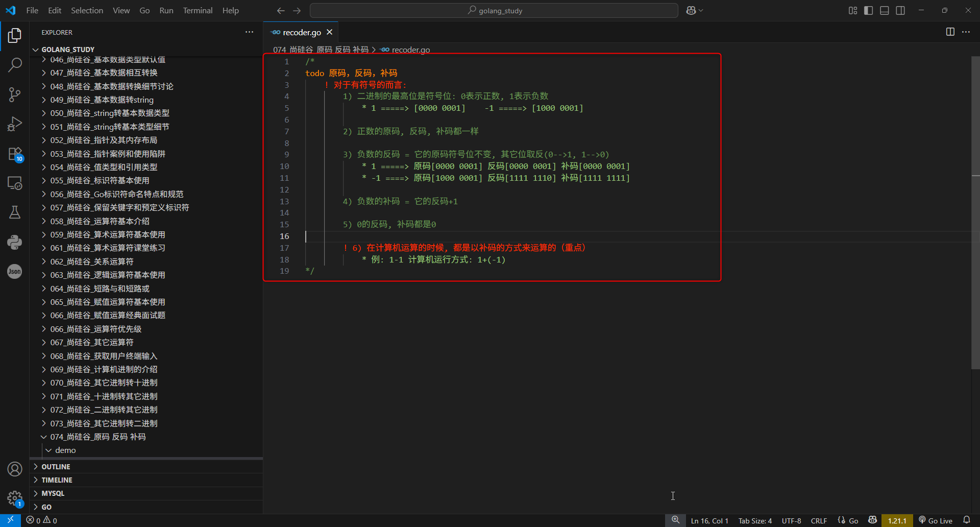This screenshot has height=527, width=980.
Task: Customize layout icon in title bar
Action: coord(853,10)
